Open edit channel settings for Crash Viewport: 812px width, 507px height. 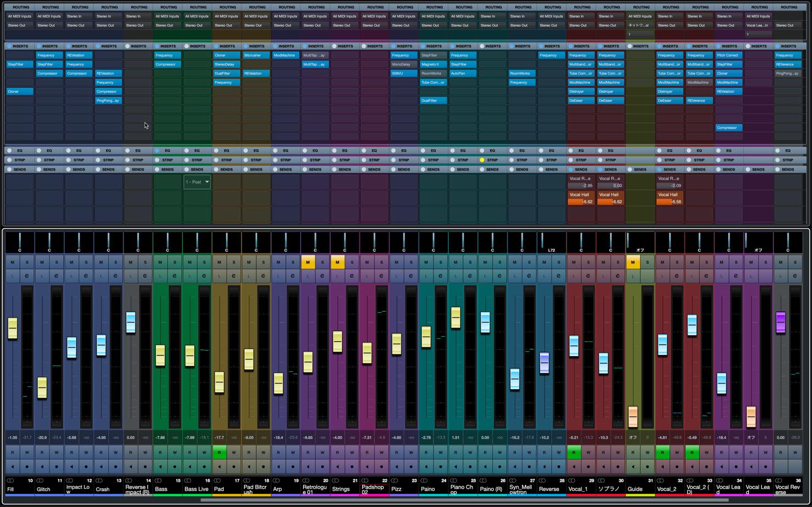pyautogui.click(x=115, y=275)
